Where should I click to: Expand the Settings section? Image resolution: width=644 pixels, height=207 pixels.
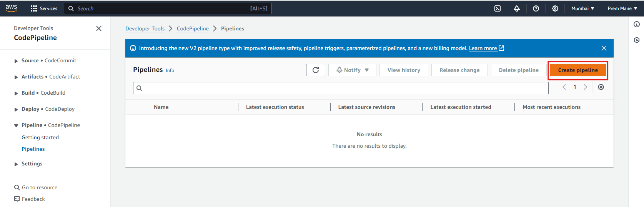pos(16,164)
